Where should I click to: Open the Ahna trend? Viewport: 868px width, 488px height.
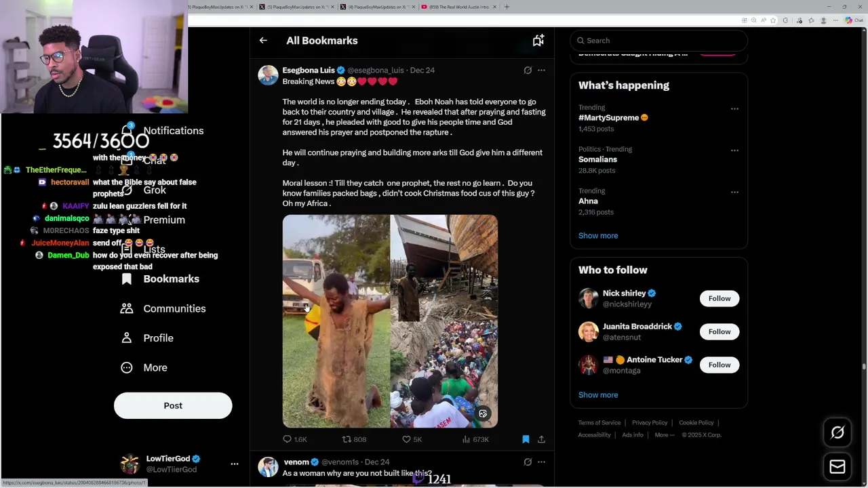tap(588, 201)
